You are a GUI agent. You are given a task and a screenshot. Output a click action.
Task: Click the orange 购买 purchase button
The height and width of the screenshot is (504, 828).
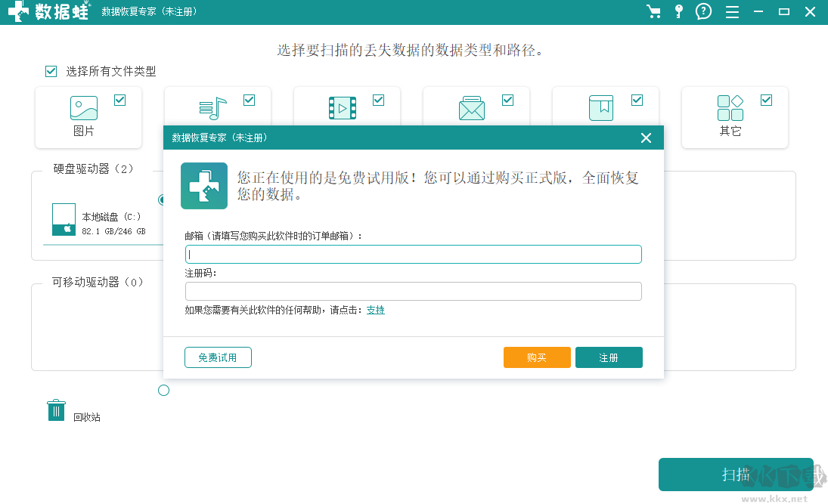click(x=537, y=357)
